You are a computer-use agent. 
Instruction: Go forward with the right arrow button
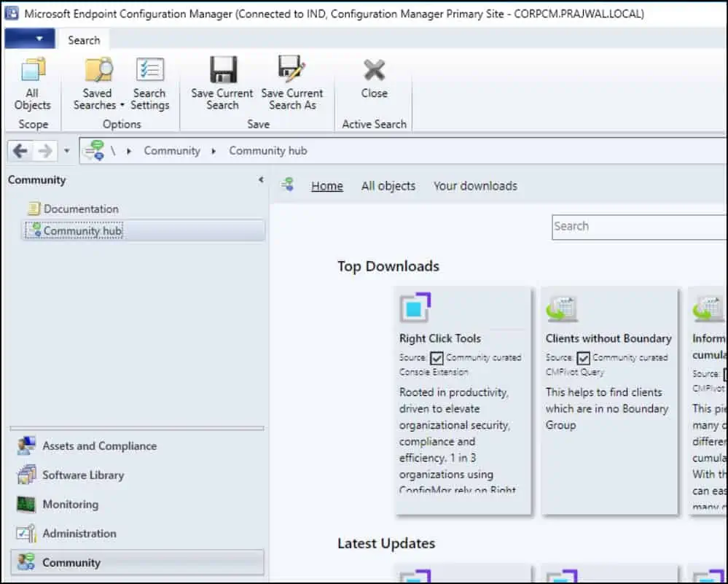tap(45, 150)
